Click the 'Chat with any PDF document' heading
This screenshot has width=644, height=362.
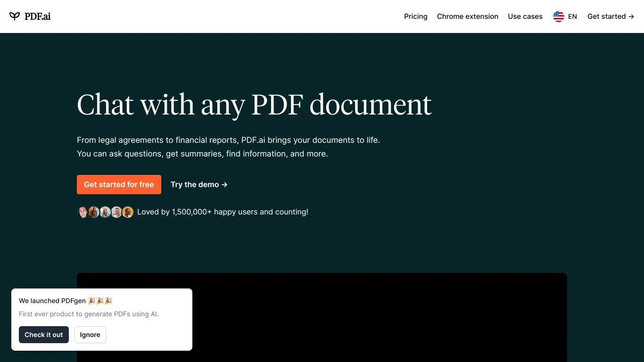[x=254, y=104]
